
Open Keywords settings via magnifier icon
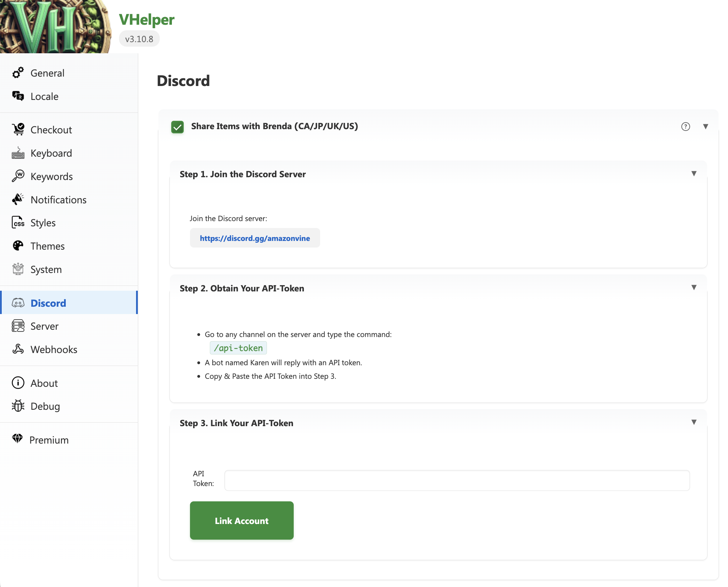(18, 176)
